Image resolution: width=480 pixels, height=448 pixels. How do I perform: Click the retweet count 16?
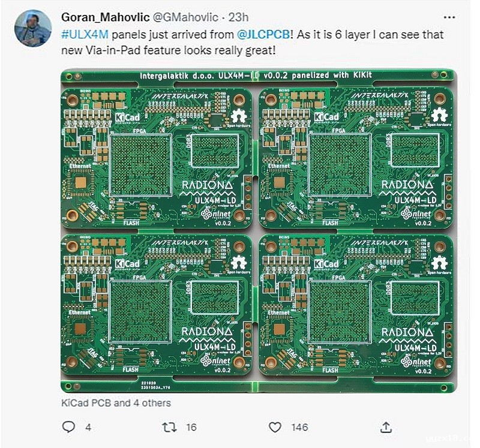pyautogui.click(x=191, y=428)
